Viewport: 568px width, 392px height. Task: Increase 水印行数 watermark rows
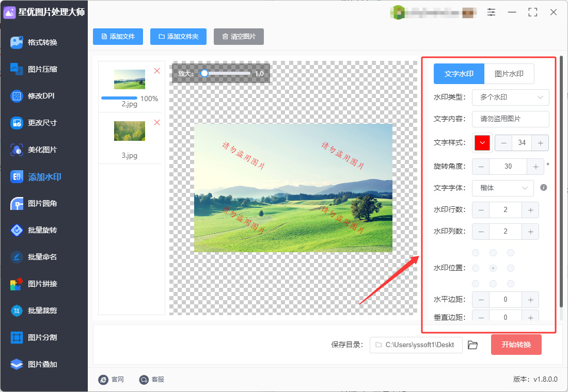530,210
